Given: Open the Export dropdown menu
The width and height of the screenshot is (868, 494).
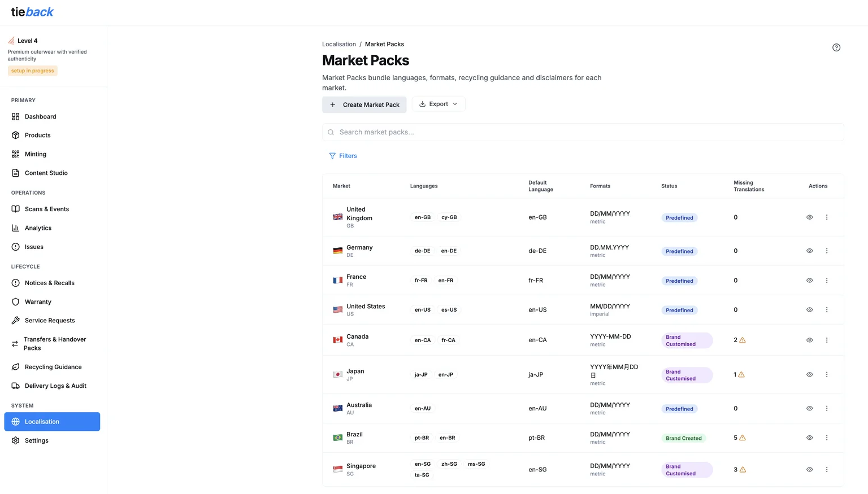Looking at the screenshot, I should pos(438,104).
